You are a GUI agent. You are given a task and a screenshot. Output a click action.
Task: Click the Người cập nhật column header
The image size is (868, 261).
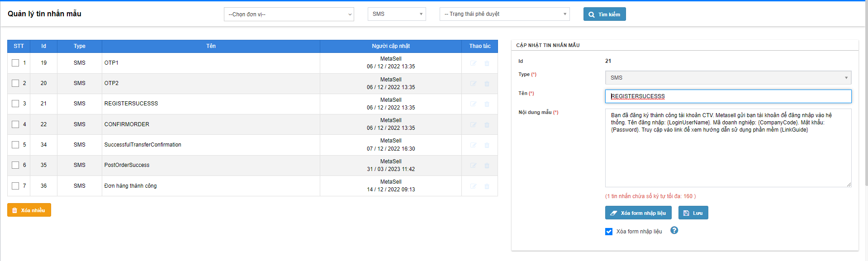[391, 46]
